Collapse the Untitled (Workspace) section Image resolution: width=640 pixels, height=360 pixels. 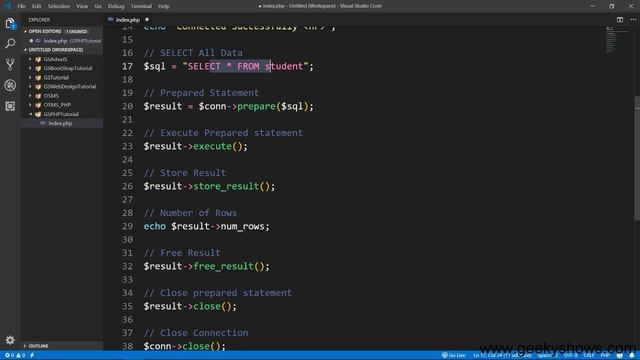coord(26,50)
